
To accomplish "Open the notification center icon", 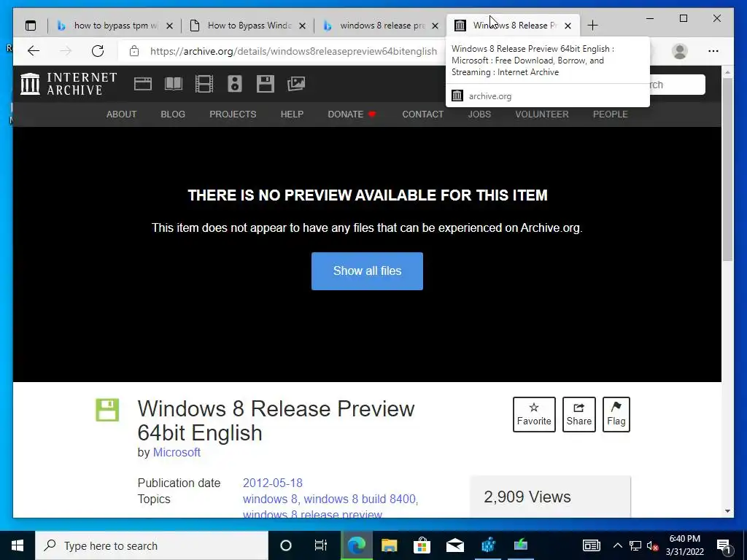I will pyautogui.click(x=724, y=545).
